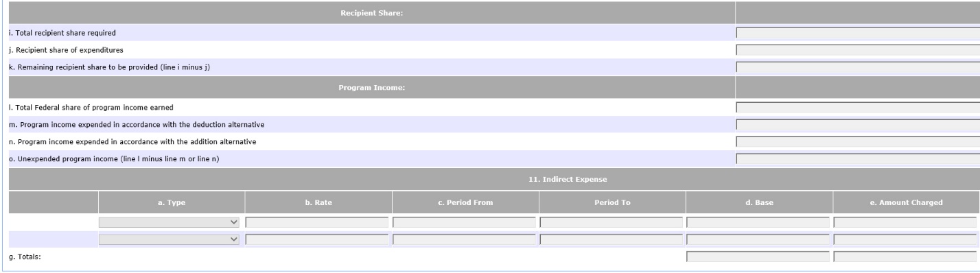Click the first row Period To field
Screen dimensions: 980x273
[611, 222]
